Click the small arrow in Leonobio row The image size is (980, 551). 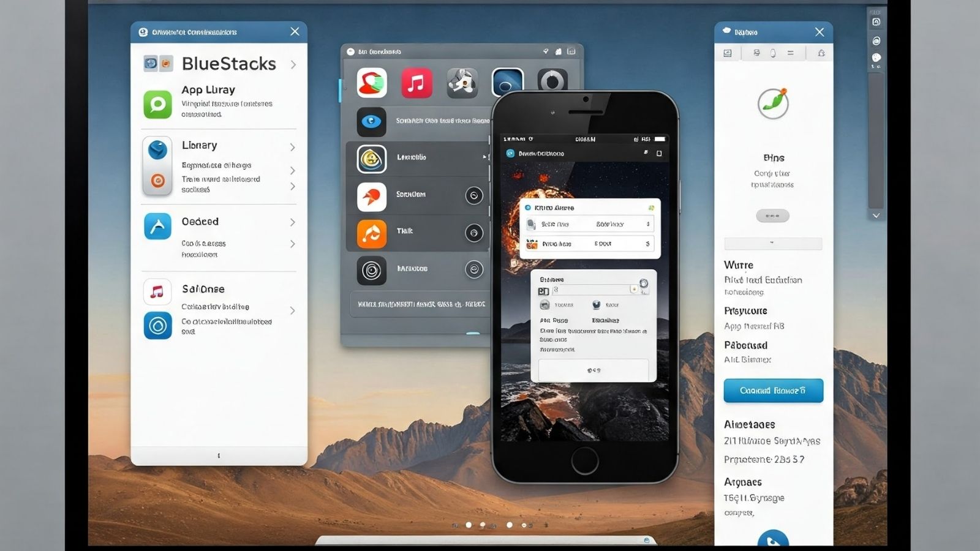484,157
